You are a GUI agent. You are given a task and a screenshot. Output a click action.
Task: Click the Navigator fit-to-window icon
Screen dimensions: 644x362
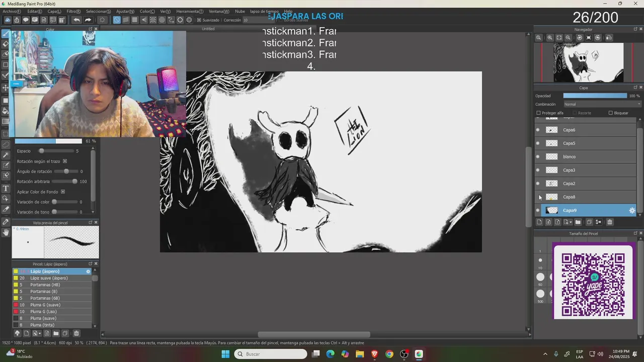tap(559, 38)
